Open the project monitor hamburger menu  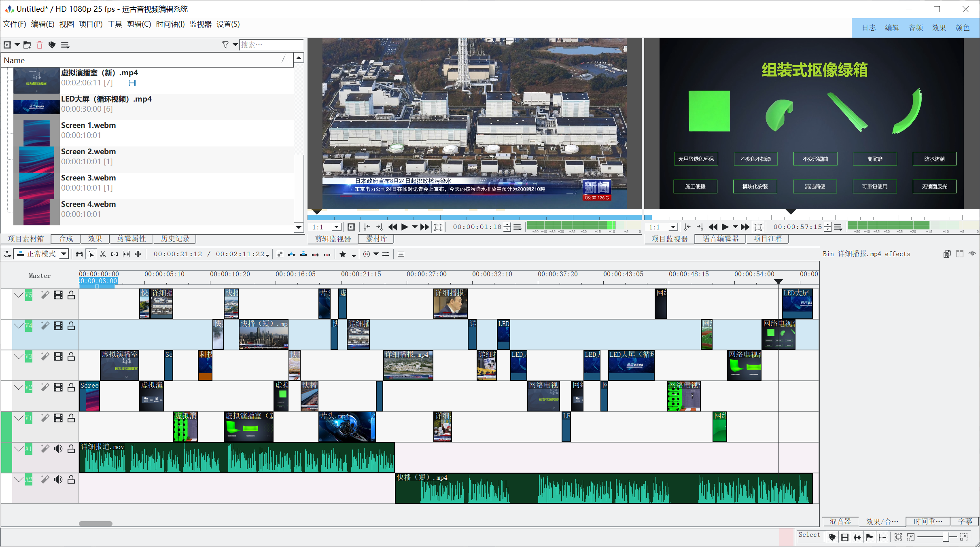[838, 227]
